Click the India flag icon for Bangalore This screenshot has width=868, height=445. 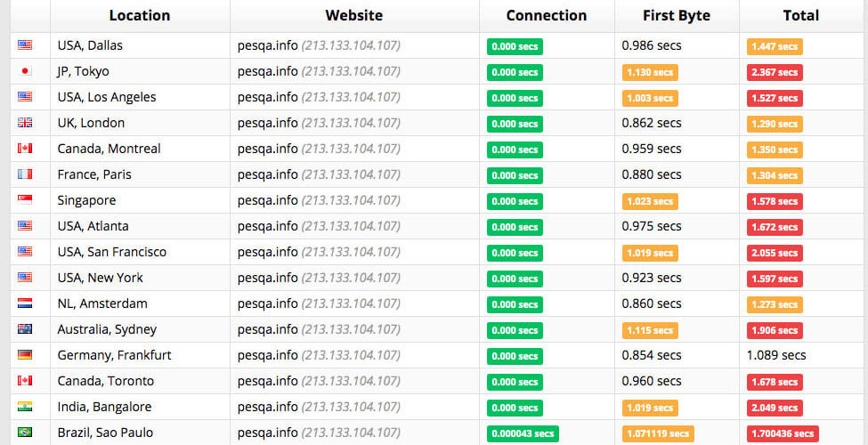[x=24, y=406]
